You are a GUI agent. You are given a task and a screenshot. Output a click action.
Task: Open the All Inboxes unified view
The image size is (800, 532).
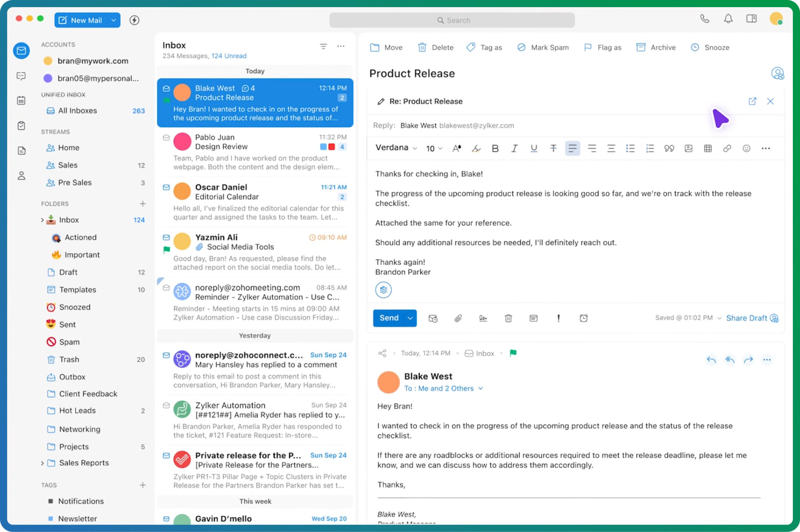click(77, 110)
